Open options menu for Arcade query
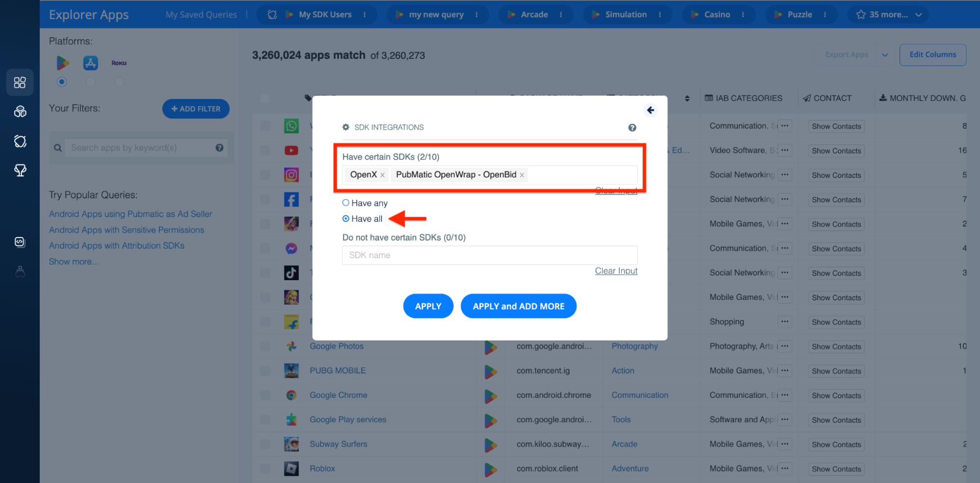Viewport: 980px width, 483px height. [x=561, y=15]
